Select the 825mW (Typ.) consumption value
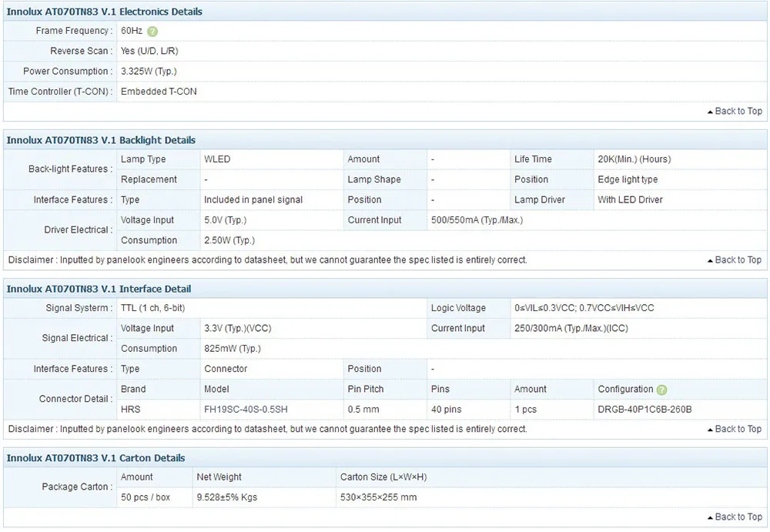Viewport: 770px width, 532px height. pos(233,349)
